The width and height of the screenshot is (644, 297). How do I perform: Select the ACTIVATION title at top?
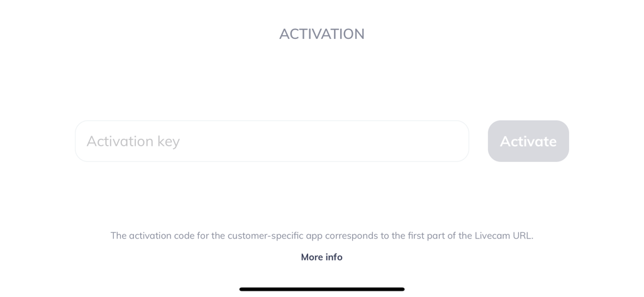[x=322, y=34]
